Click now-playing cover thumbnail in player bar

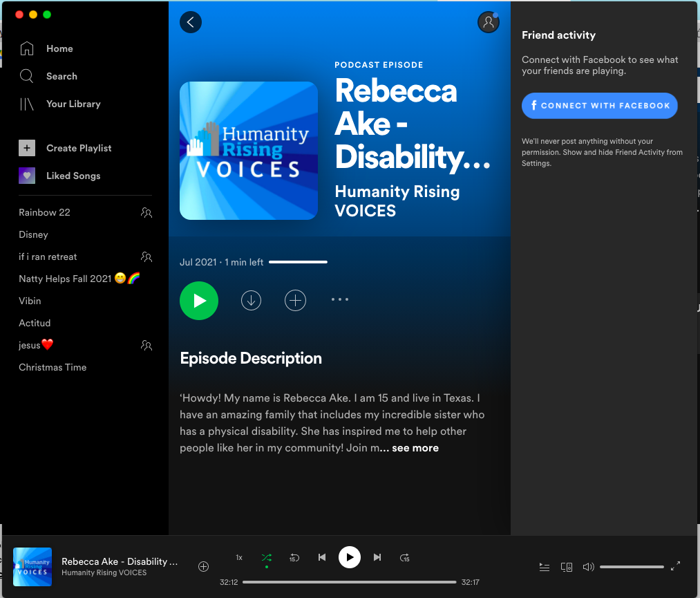[x=32, y=567]
